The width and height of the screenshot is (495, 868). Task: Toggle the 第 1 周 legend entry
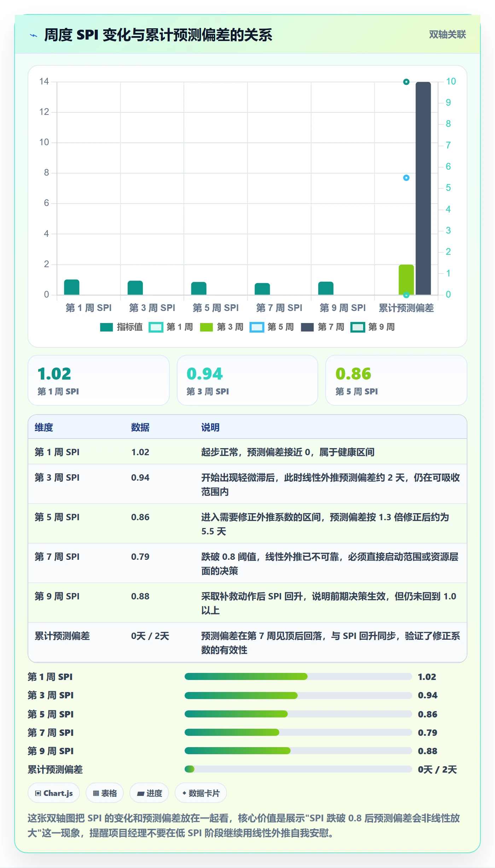tap(171, 327)
